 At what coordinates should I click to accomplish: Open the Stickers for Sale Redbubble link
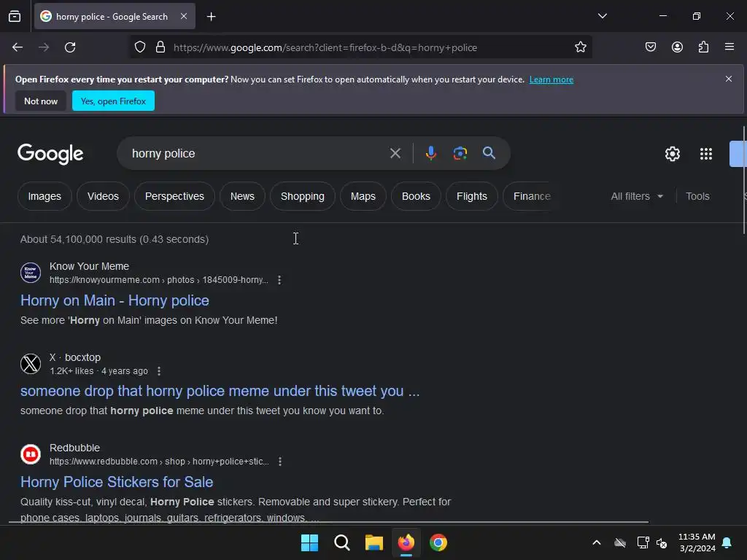(x=117, y=482)
